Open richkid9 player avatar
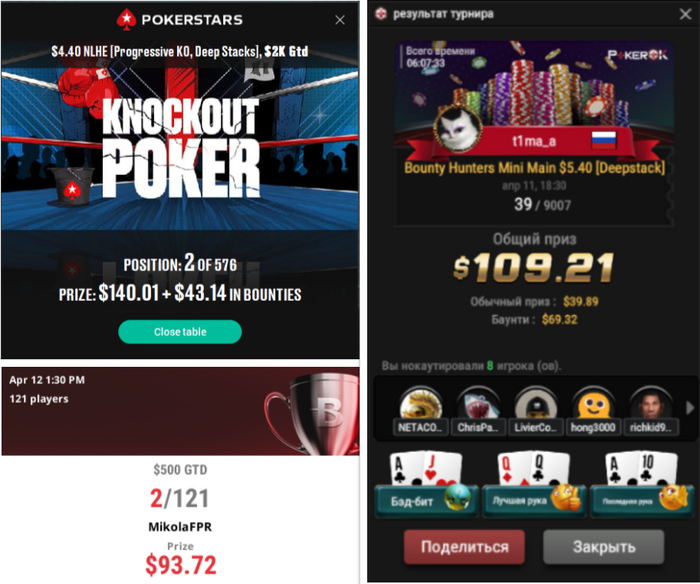This screenshot has width=700, height=584. 651,405
